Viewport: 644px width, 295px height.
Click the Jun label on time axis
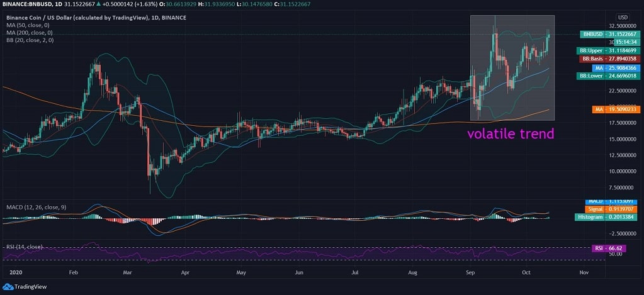(300, 272)
